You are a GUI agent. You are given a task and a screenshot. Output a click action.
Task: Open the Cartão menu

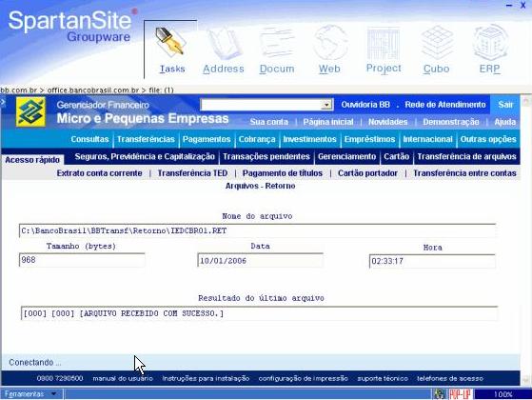[396, 156]
